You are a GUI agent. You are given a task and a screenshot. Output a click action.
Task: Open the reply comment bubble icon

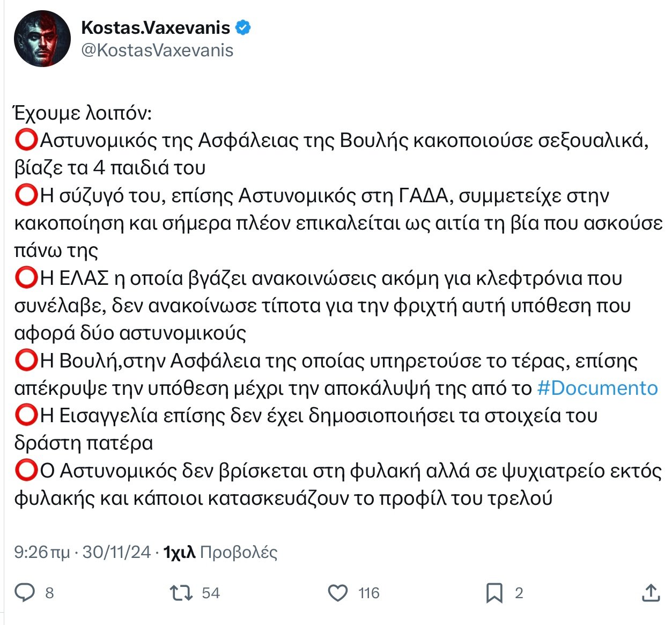[x=24, y=593]
